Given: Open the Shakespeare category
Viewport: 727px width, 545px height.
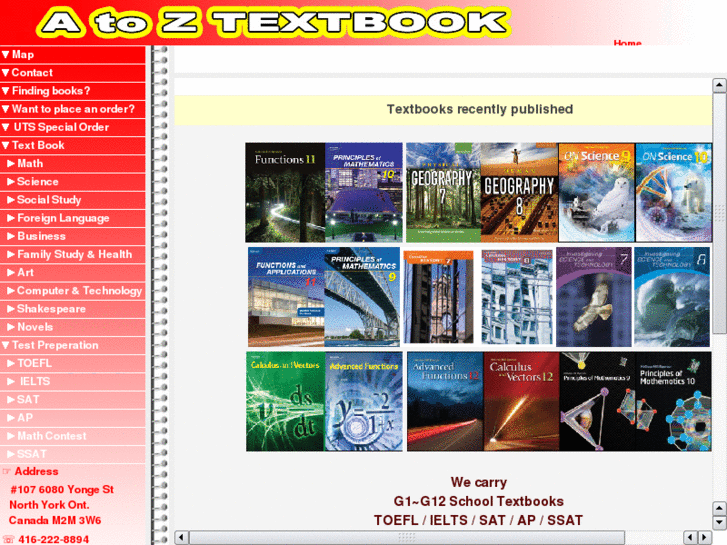Looking at the screenshot, I should pyautogui.click(x=73, y=308).
